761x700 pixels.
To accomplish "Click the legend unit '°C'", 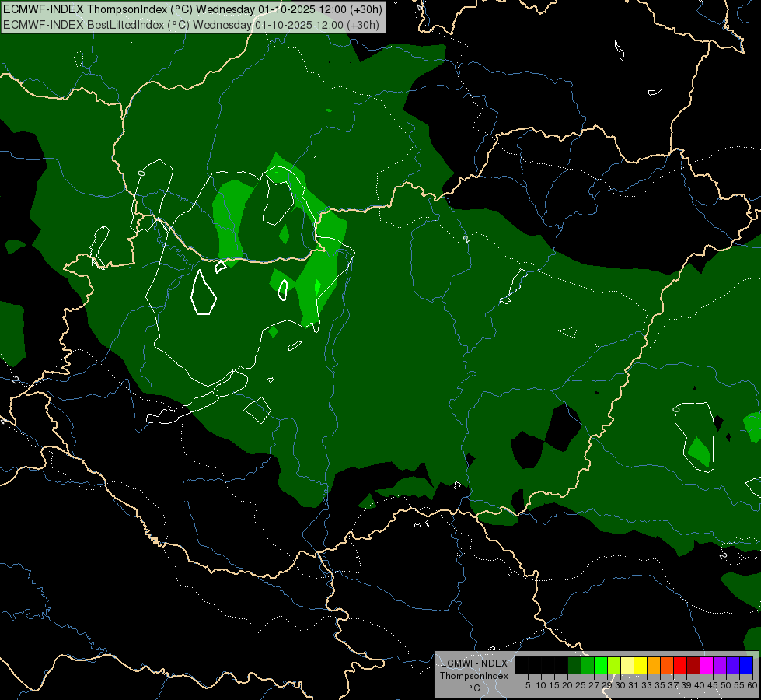I will click(475, 688).
